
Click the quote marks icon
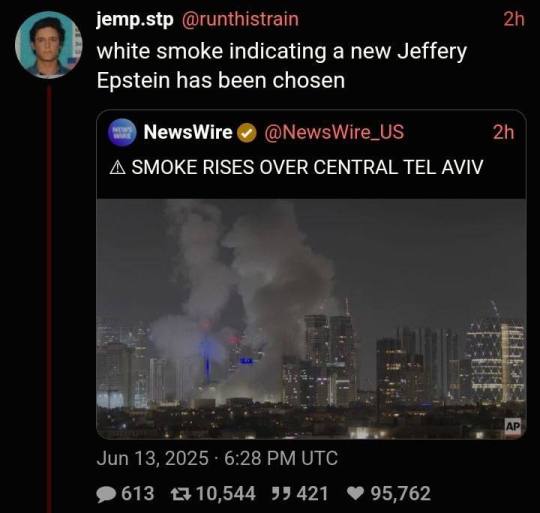pos(279,493)
